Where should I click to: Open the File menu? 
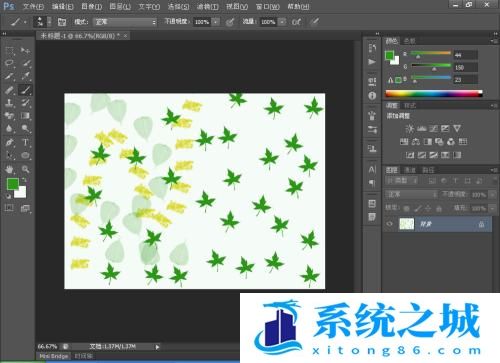[33, 7]
